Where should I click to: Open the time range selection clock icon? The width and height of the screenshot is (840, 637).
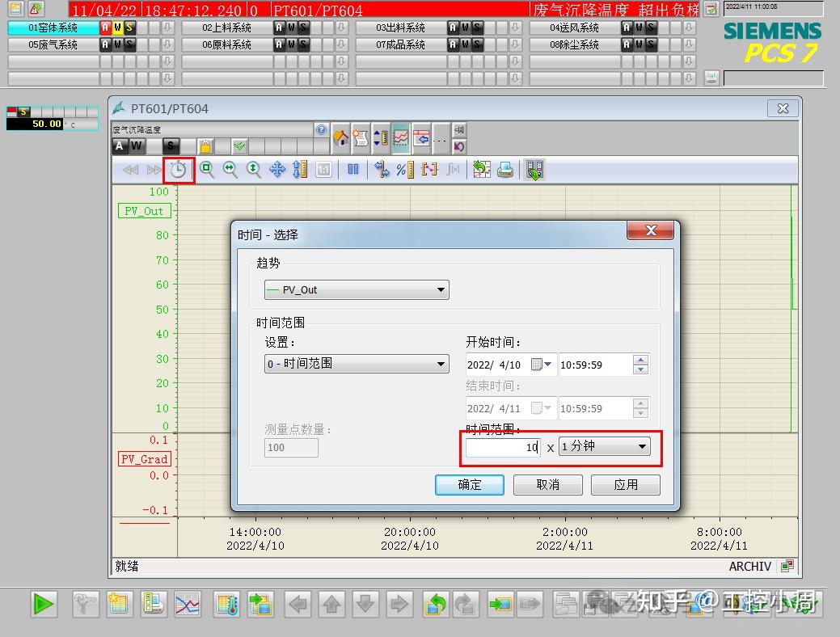click(180, 169)
